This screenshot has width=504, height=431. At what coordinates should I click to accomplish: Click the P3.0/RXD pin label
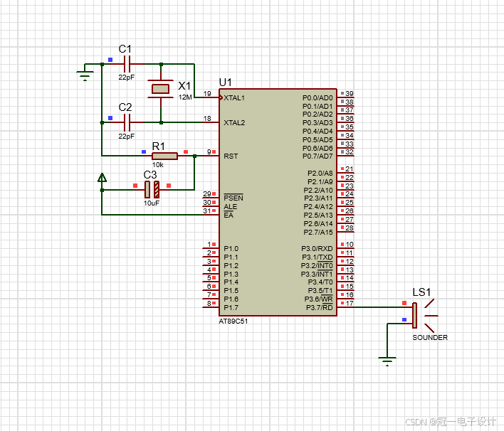pyautogui.click(x=317, y=249)
